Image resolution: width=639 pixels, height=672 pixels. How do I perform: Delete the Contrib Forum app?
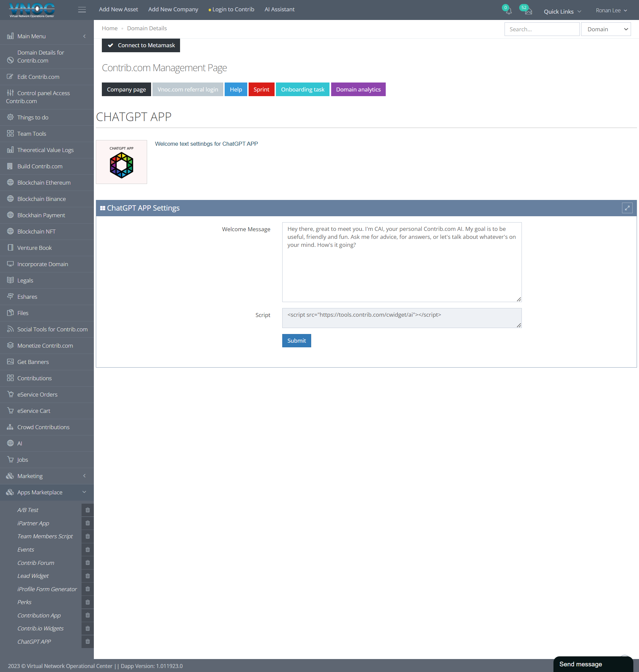(88, 563)
